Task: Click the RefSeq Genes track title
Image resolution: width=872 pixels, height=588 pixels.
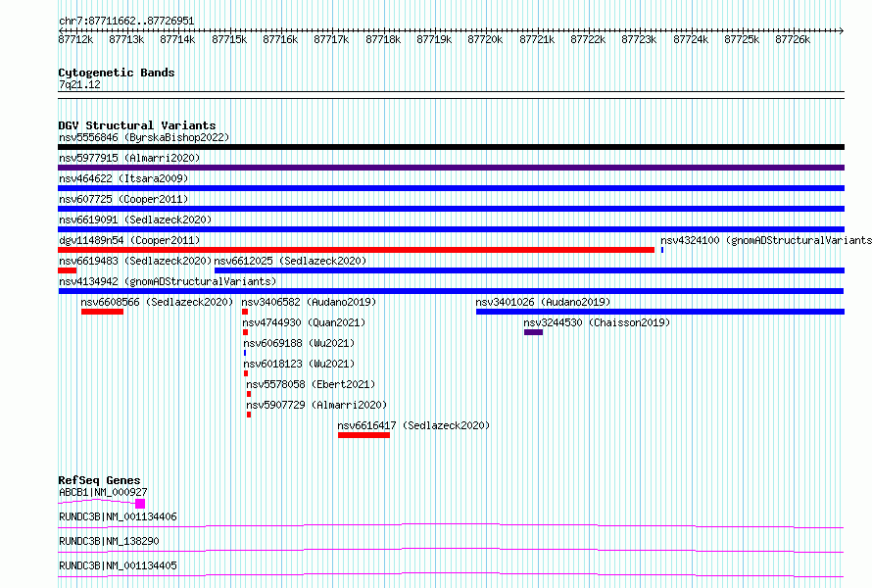Action: pyautogui.click(x=99, y=480)
